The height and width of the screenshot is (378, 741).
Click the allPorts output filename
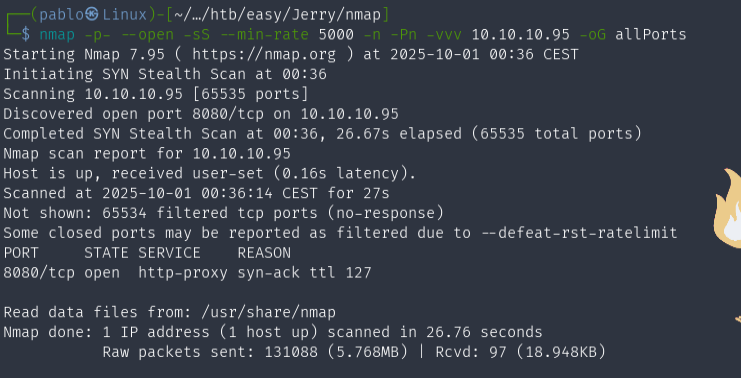point(651,34)
